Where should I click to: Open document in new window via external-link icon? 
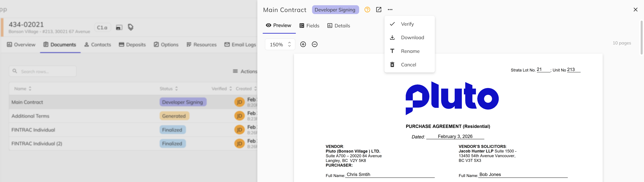378,10
